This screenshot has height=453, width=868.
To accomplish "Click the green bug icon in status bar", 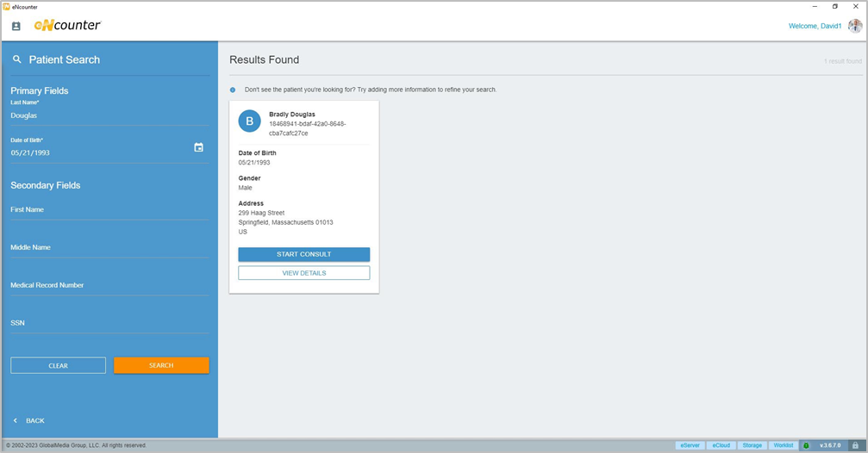I will click(x=806, y=445).
